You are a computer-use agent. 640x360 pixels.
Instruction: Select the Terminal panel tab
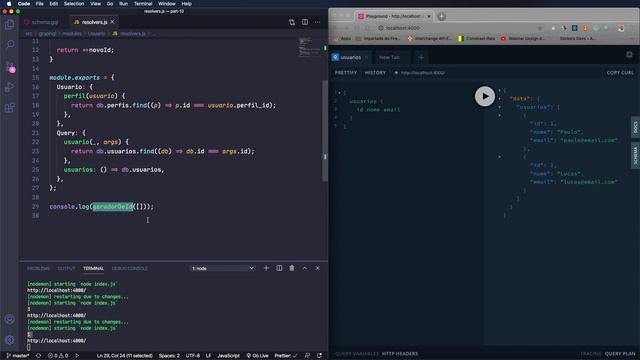93,269
